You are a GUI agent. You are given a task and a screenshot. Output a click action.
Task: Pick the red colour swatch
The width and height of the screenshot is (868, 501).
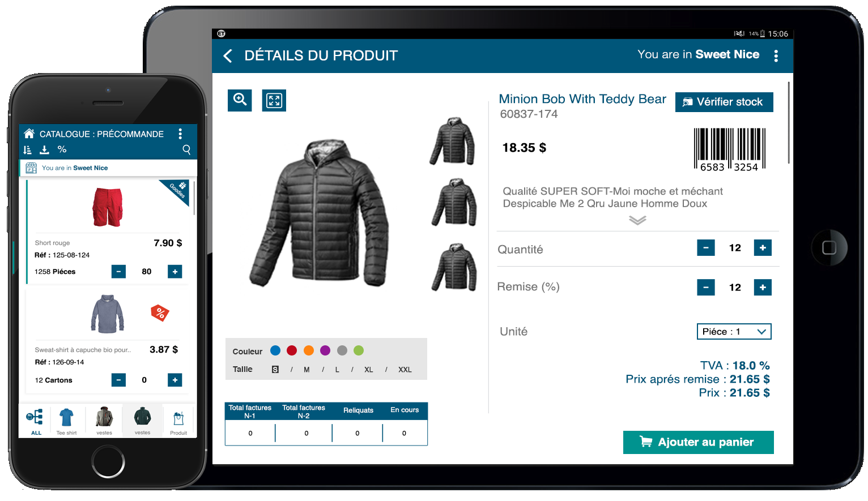(x=292, y=350)
